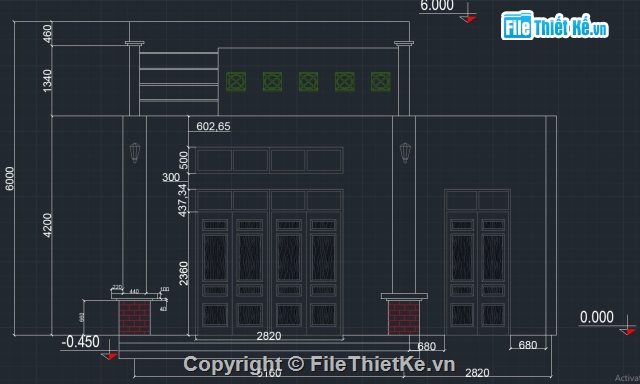Select the red 6.000 elevation marker triangle
Viewport: 640px width, 384px height.
tap(468, 18)
